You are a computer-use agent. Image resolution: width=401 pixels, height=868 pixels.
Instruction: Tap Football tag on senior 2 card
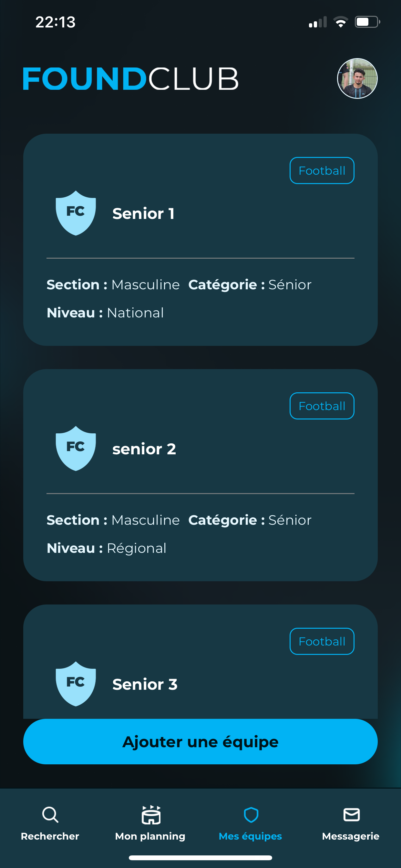322,406
